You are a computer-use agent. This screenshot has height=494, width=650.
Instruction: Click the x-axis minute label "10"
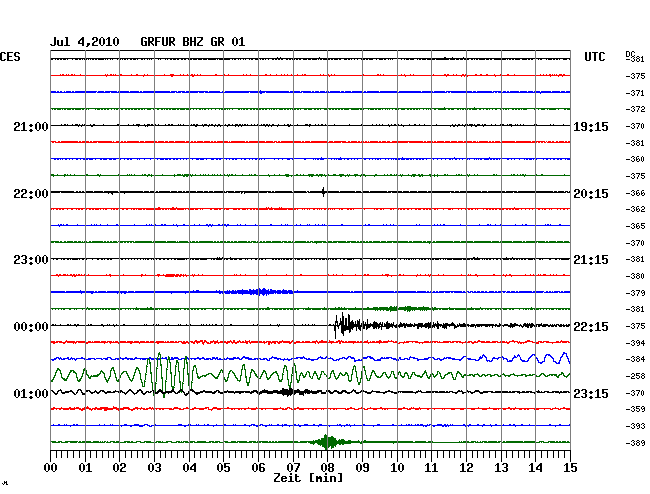click(x=397, y=468)
